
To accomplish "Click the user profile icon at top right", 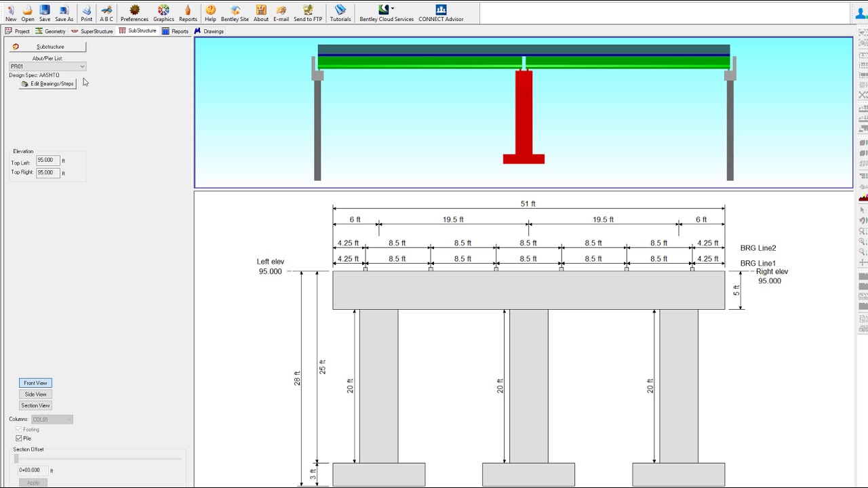I will coord(861,13).
